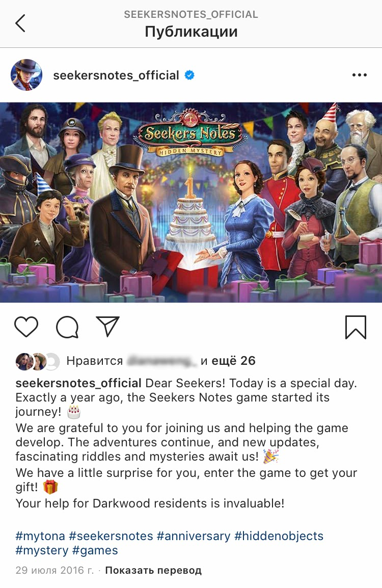The width and height of the screenshot is (382, 588).
Task: Go back with the left chevron arrow
Action: (x=20, y=23)
